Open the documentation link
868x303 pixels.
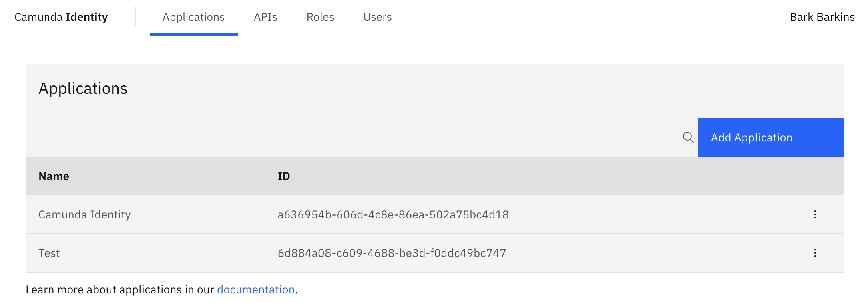coord(256,289)
